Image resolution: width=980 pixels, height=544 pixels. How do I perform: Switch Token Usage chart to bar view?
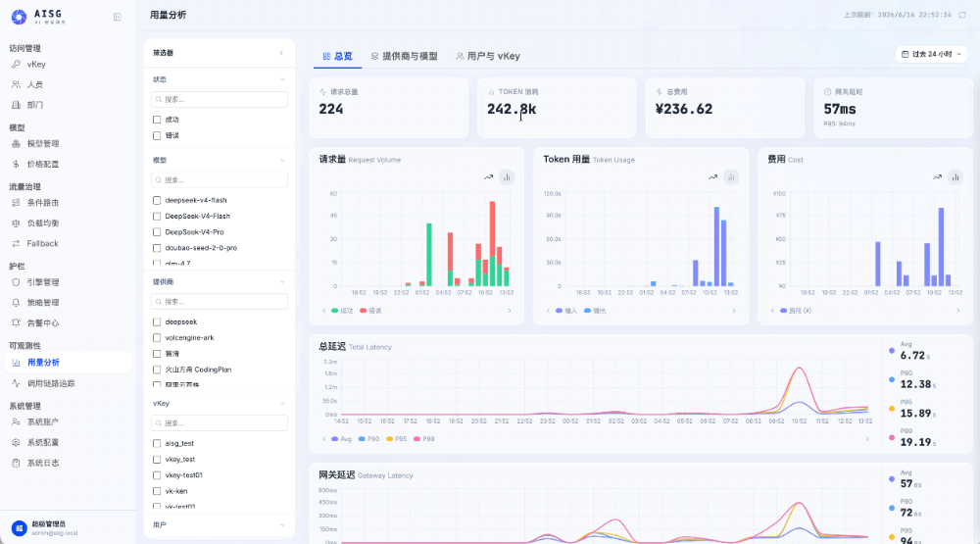pos(731,177)
